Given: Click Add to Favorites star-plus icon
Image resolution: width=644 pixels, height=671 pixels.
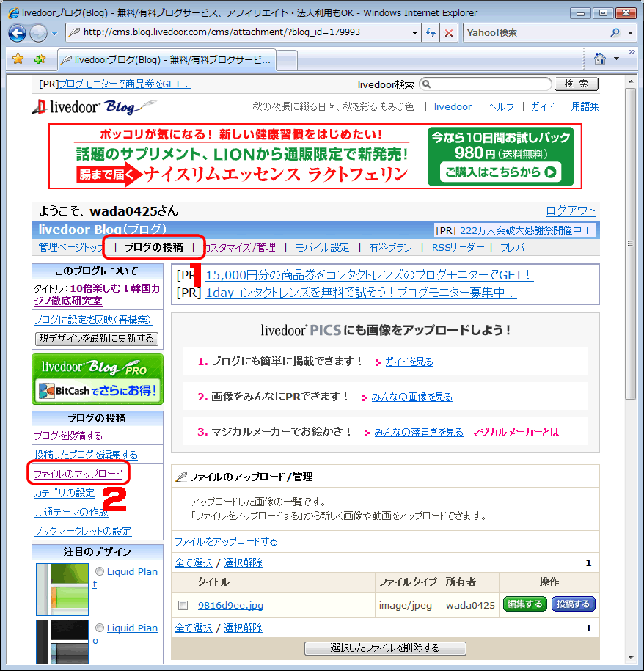Looking at the screenshot, I should tap(40, 59).
